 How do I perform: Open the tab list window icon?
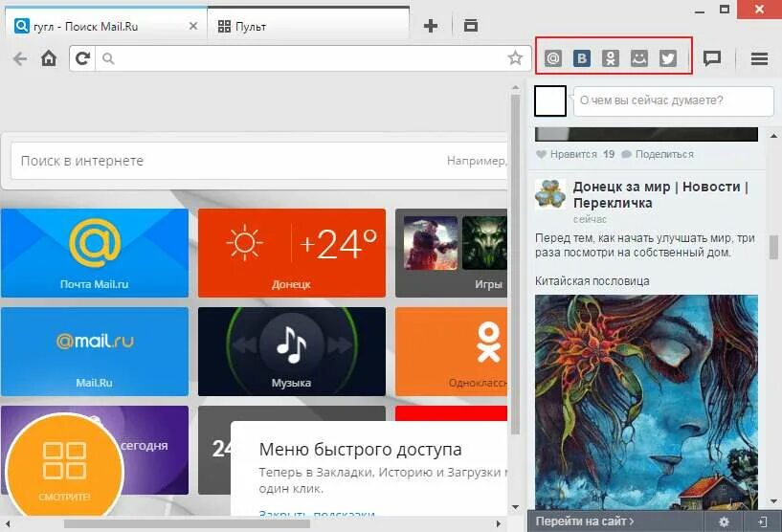click(x=471, y=26)
